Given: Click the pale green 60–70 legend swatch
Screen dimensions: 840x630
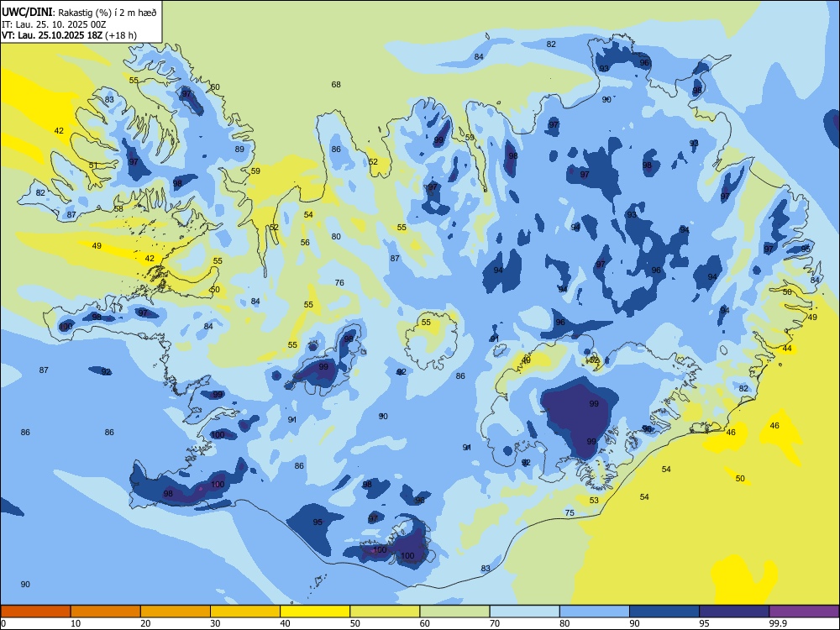Looking at the screenshot, I should 454,612.
